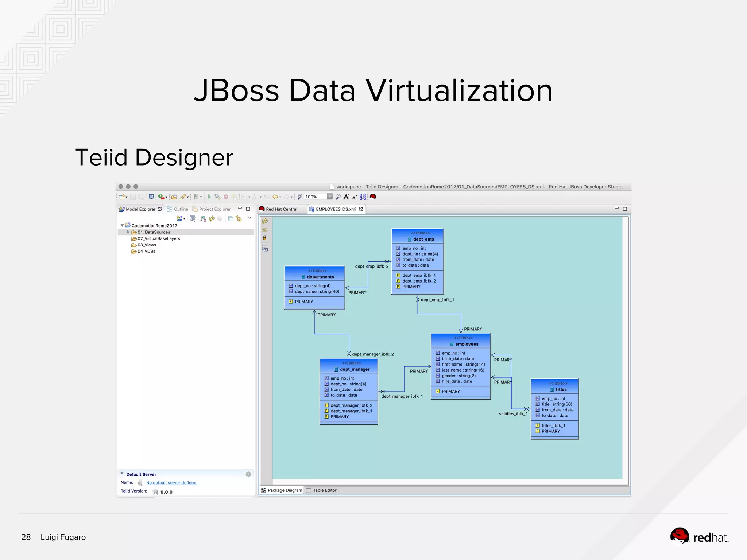The image size is (747, 560).
Task: Click the Run with red toolbox icon
Action: [161, 197]
